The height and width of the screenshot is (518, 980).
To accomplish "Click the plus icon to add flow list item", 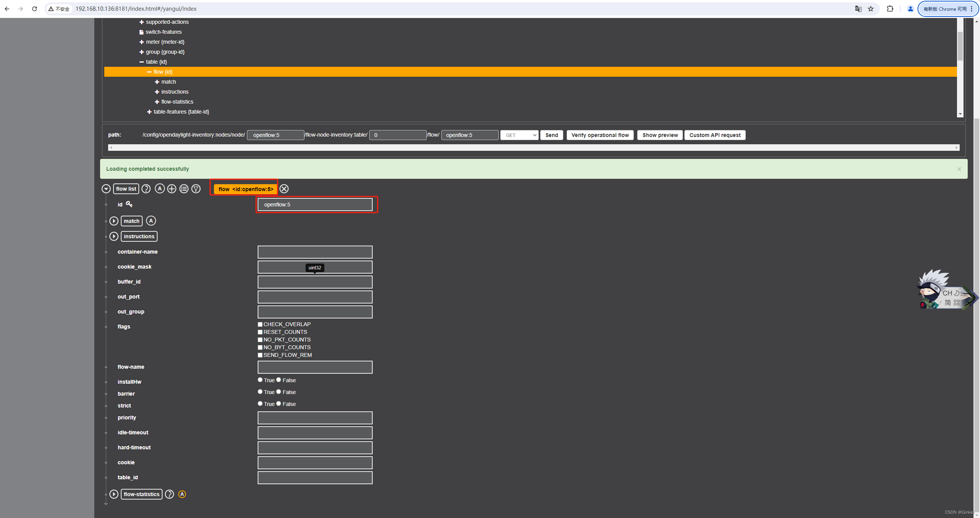I will click(172, 189).
